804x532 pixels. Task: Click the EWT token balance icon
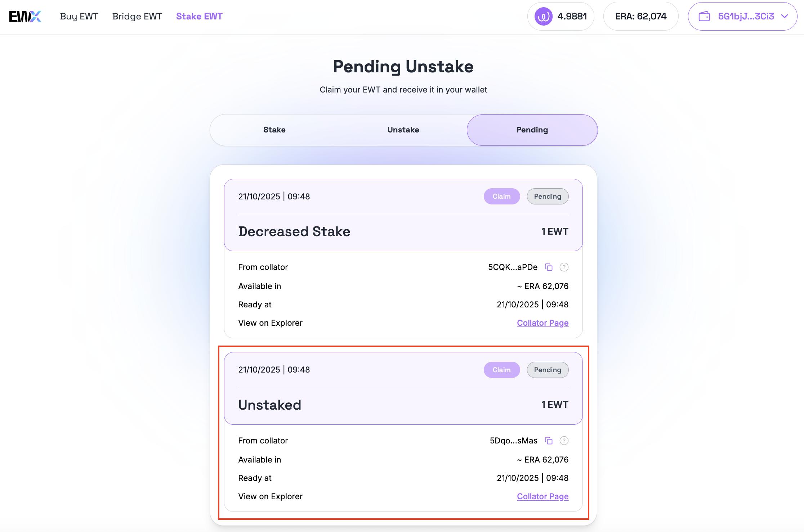543,17
